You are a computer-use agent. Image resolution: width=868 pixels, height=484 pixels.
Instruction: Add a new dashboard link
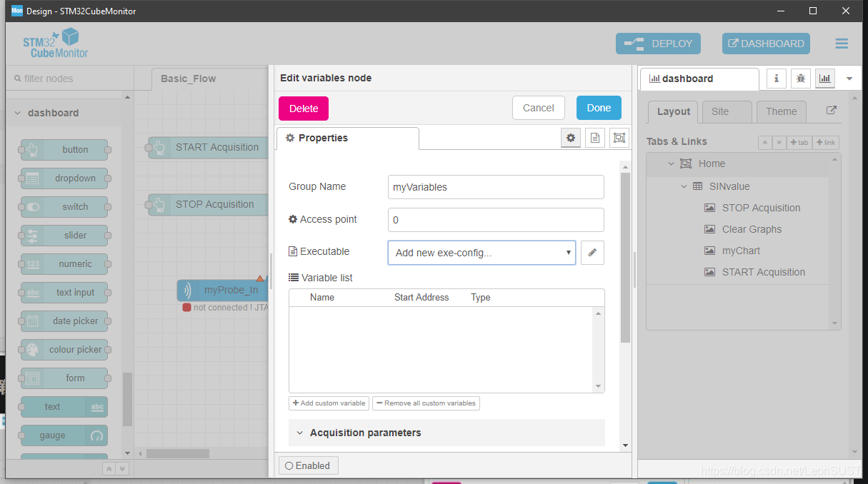(826, 143)
